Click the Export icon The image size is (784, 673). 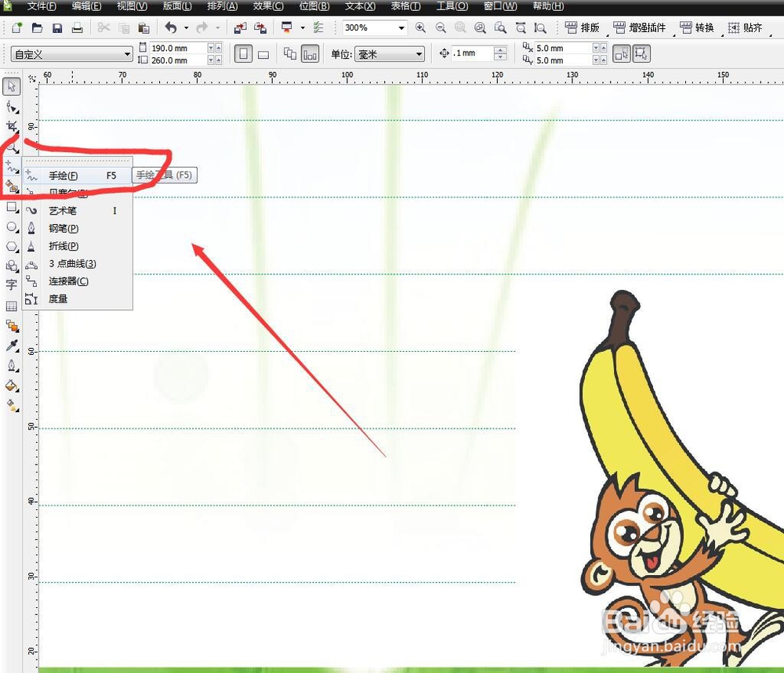[x=260, y=27]
